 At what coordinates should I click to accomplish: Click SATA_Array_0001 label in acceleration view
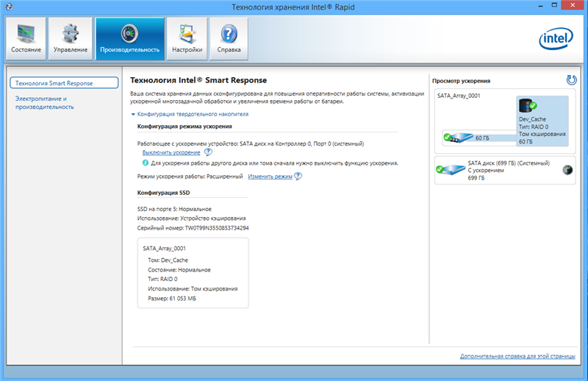pyautogui.click(x=459, y=96)
